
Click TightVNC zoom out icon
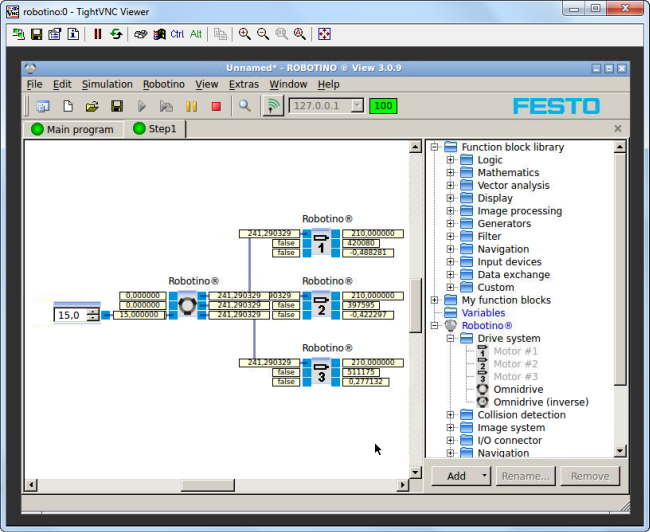click(263, 34)
